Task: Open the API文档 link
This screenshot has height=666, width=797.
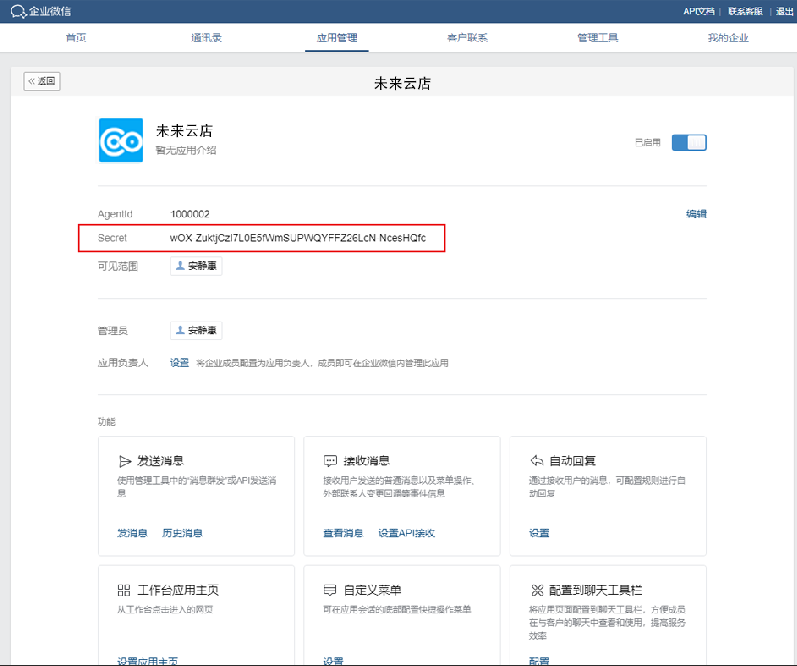Action: click(x=699, y=11)
